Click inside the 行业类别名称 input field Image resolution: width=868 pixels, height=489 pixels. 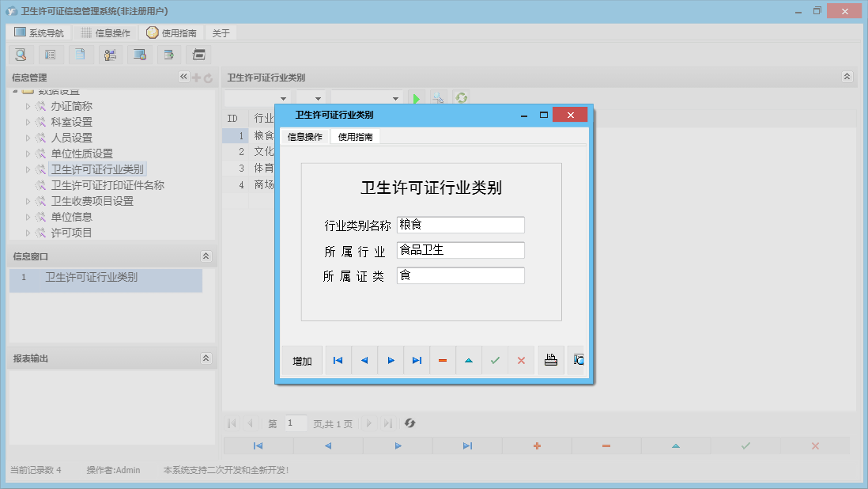(460, 225)
